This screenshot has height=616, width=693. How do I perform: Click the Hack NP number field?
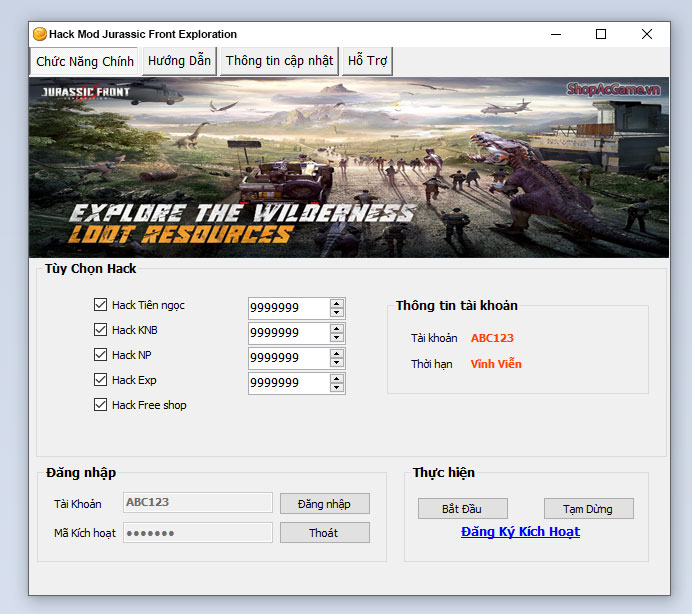coord(289,358)
